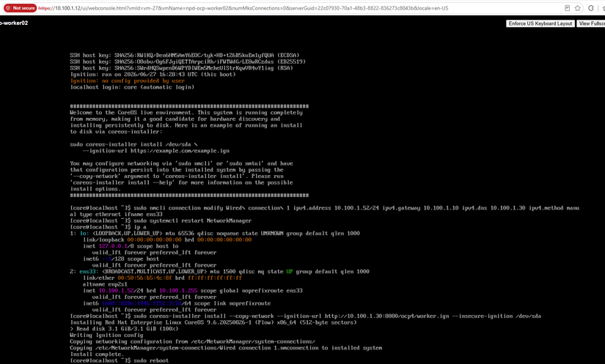The height and width of the screenshot is (364, 605).
Task: Click the '2: ens33:' interface line
Action: pos(219,272)
